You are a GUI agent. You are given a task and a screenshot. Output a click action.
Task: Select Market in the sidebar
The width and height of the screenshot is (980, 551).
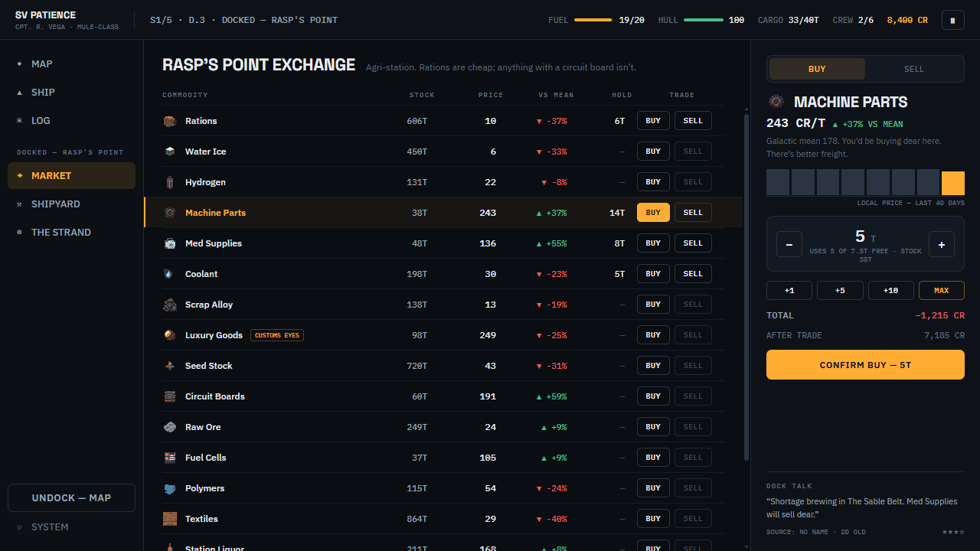click(71, 175)
